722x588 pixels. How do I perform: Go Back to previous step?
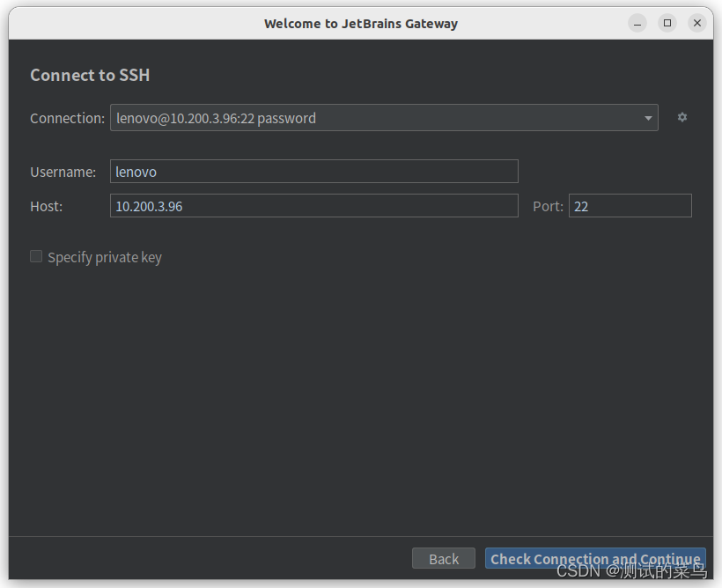[x=444, y=558]
